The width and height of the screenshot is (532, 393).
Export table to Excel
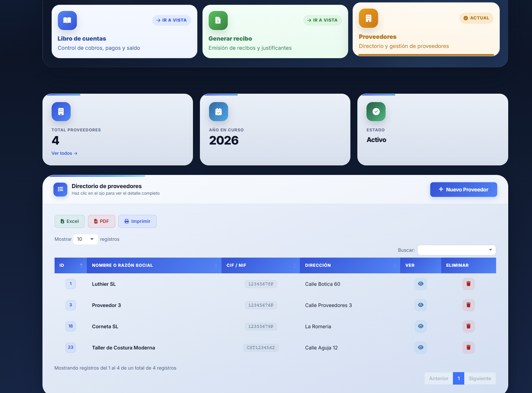tap(70, 221)
